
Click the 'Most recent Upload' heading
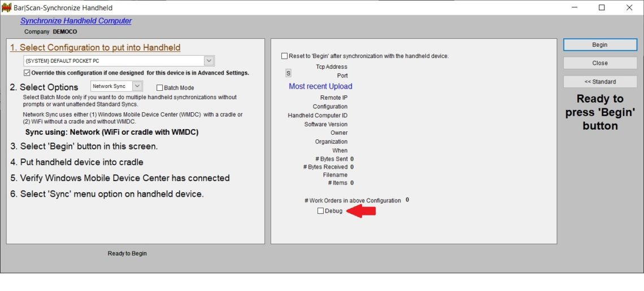[320, 86]
